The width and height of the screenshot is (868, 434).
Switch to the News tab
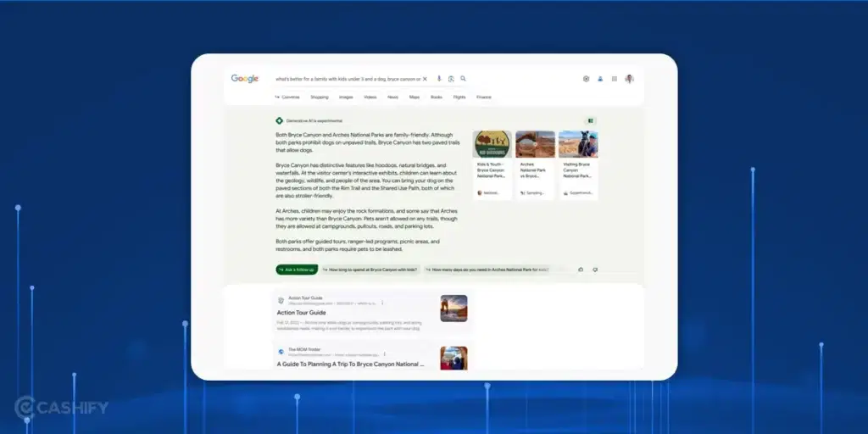(x=392, y=97)
